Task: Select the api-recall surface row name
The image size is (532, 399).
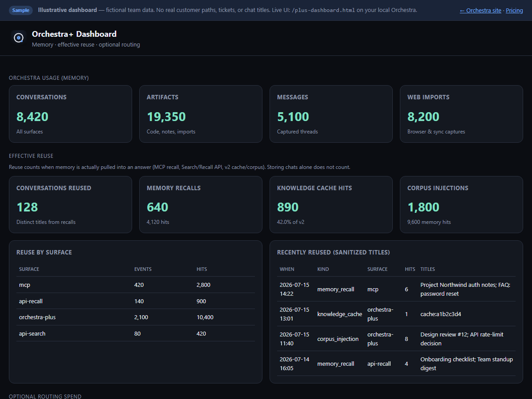Action: [x=31, y=301]
